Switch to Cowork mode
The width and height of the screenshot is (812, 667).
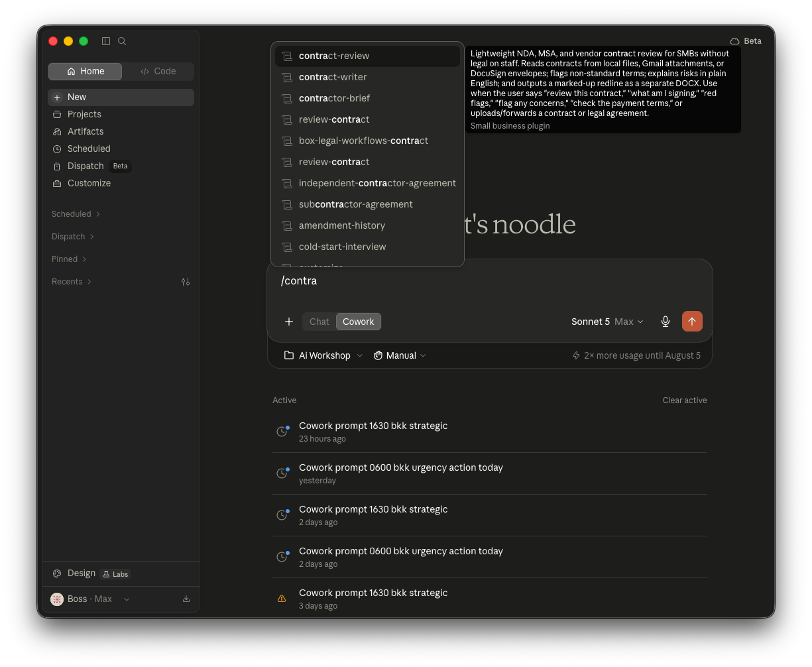click(359, 322)
